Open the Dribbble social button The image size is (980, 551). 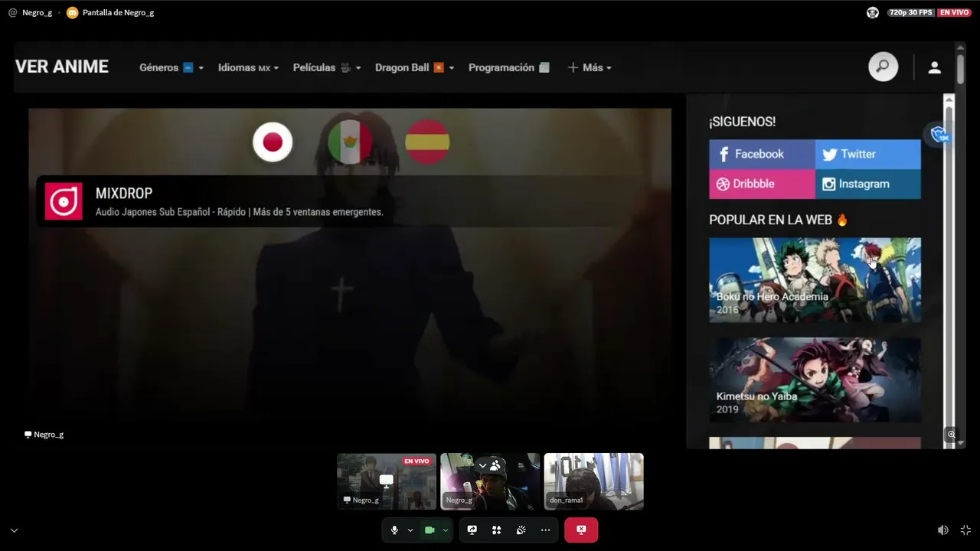(762, 184)
